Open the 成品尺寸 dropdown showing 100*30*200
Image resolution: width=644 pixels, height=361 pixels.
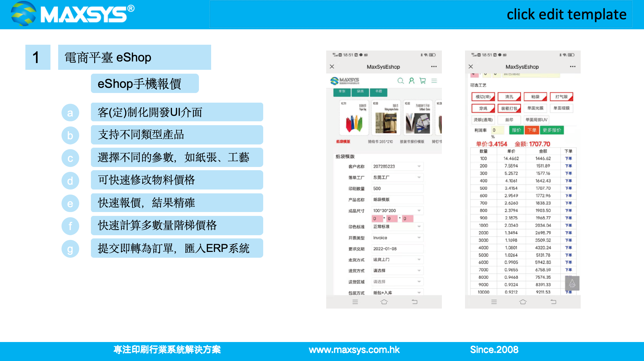397,210
